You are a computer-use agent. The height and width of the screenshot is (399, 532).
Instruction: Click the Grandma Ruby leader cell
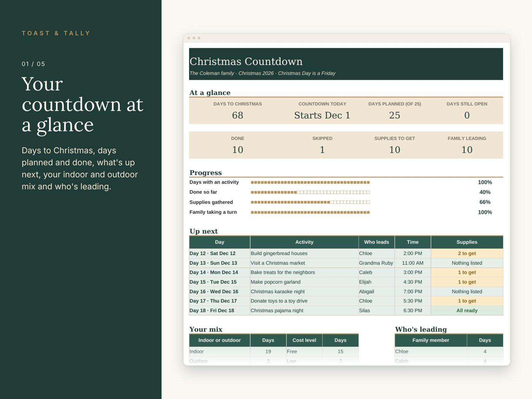[376, 263]
